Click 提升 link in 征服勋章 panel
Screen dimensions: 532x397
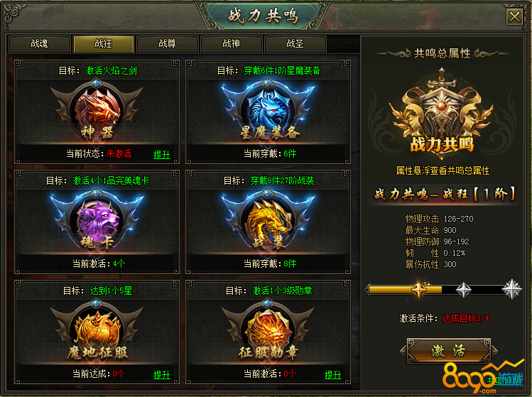tap(333, 375)
